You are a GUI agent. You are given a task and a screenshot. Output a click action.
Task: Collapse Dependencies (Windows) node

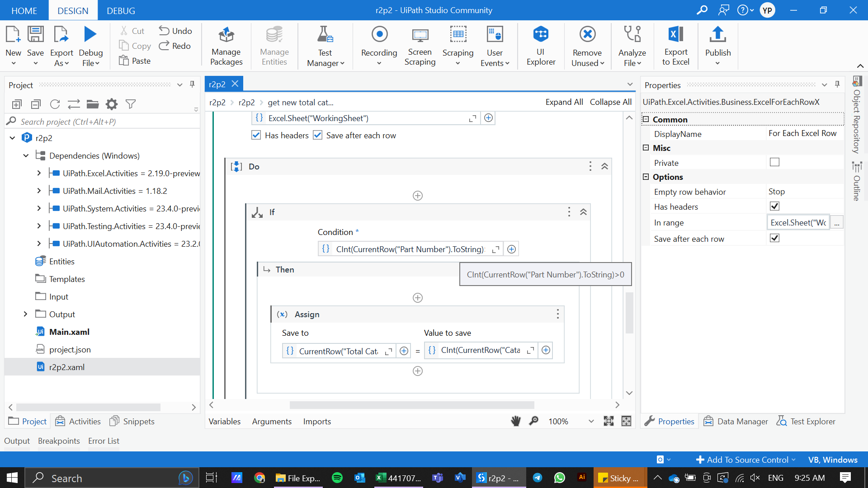tap(26, 155)
